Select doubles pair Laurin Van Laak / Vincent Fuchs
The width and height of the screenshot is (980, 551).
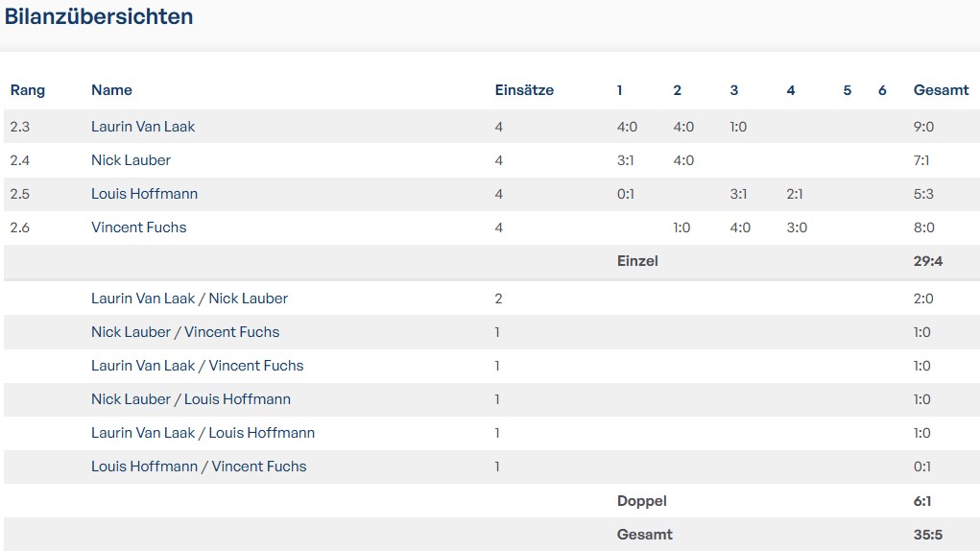(197, 366)
